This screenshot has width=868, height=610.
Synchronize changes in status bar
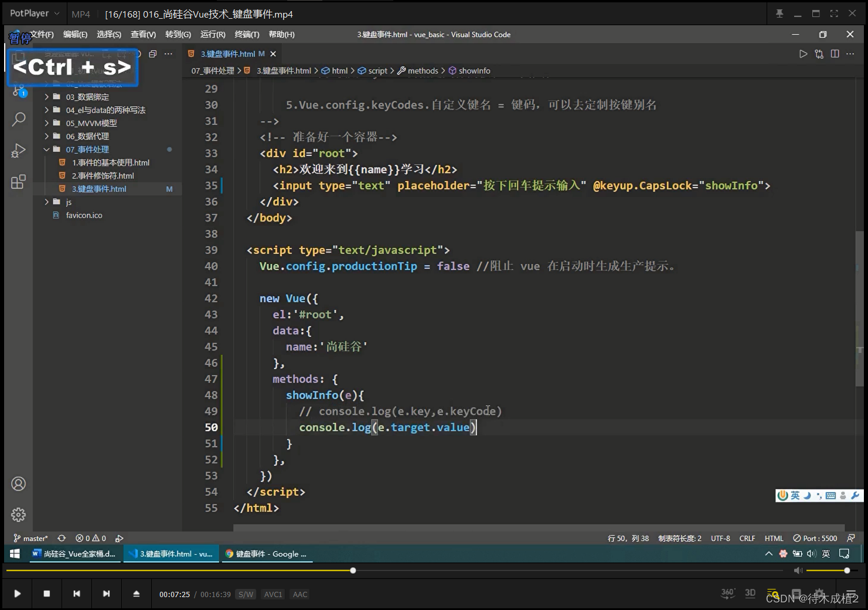pyautogui.click(x=62, y=538)
